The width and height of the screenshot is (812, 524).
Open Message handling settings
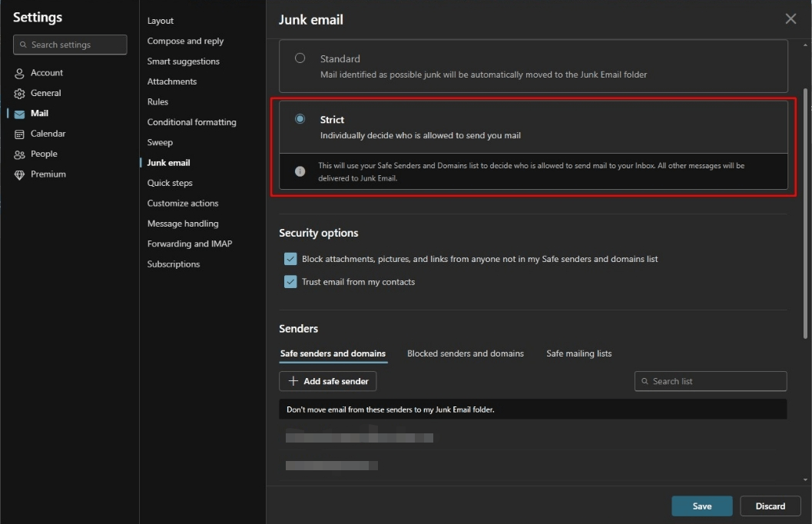(x=183, y=223)
